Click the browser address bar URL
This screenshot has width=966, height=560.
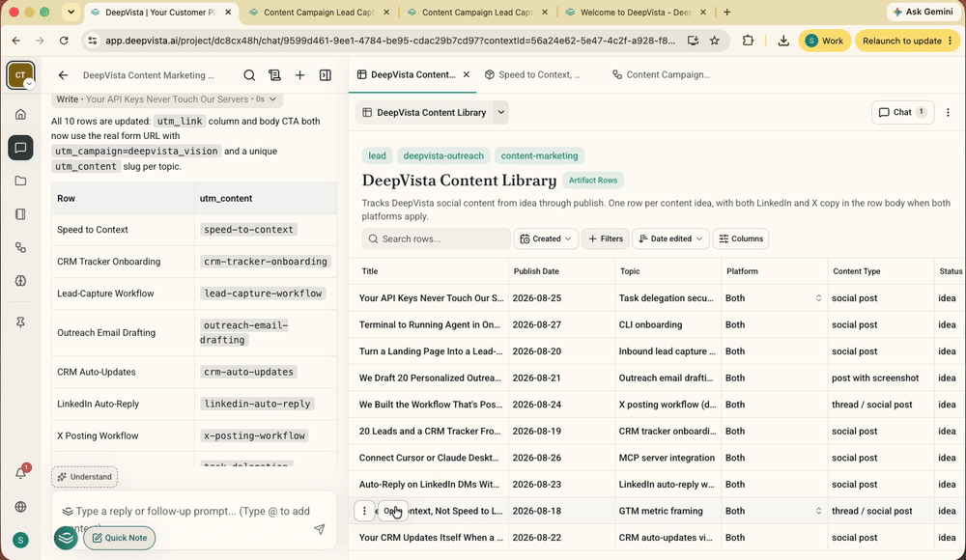pos(389,41)
